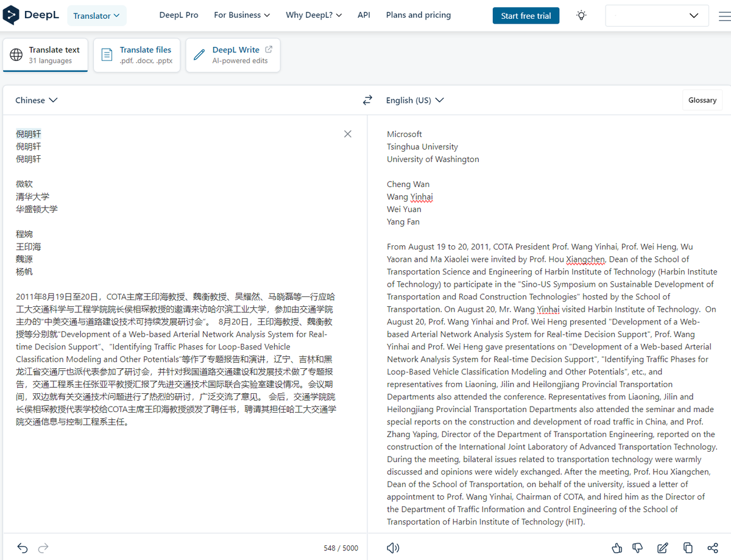The image size is (731, 560).
Task: Open the hamburger menu icon
Action: (x=724, y=16)
